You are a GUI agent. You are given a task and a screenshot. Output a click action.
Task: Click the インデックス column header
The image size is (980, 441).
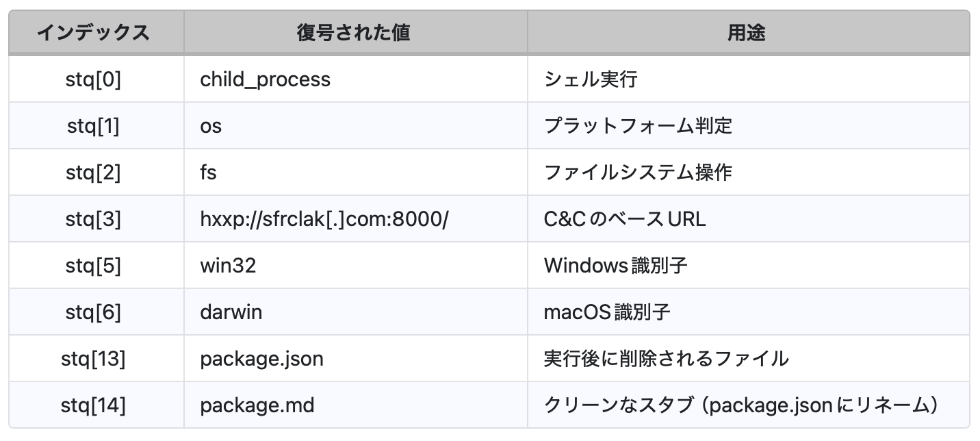coord(93,32)
